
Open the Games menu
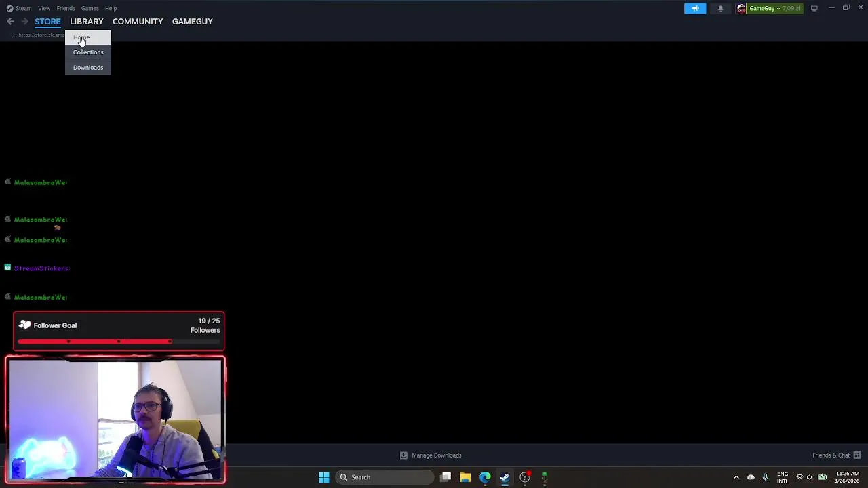pyautogui.click(x=90, y=8)
